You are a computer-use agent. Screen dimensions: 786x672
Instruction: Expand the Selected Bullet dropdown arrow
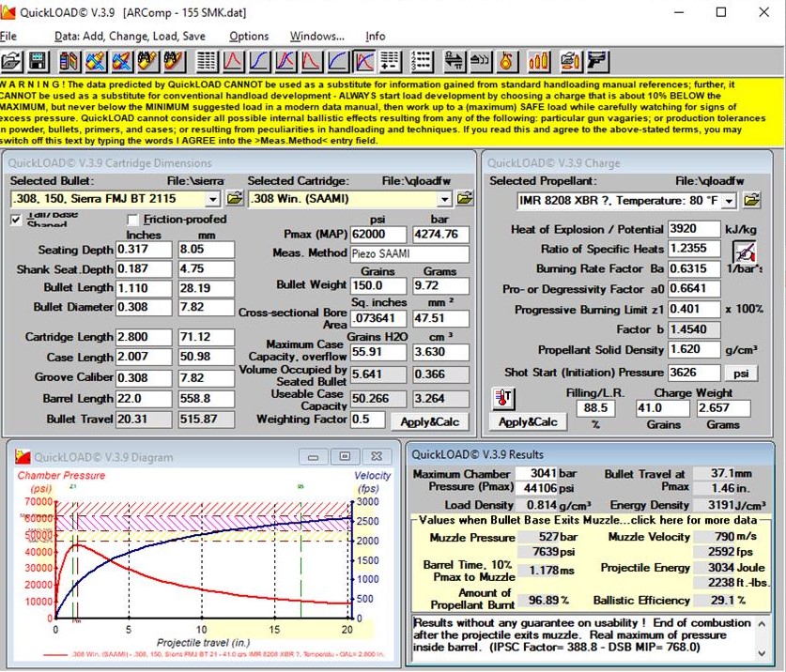tap(213, 200)
